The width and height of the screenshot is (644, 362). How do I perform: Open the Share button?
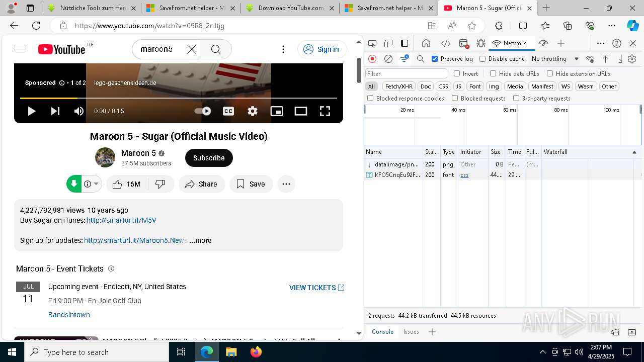point(201,184)
